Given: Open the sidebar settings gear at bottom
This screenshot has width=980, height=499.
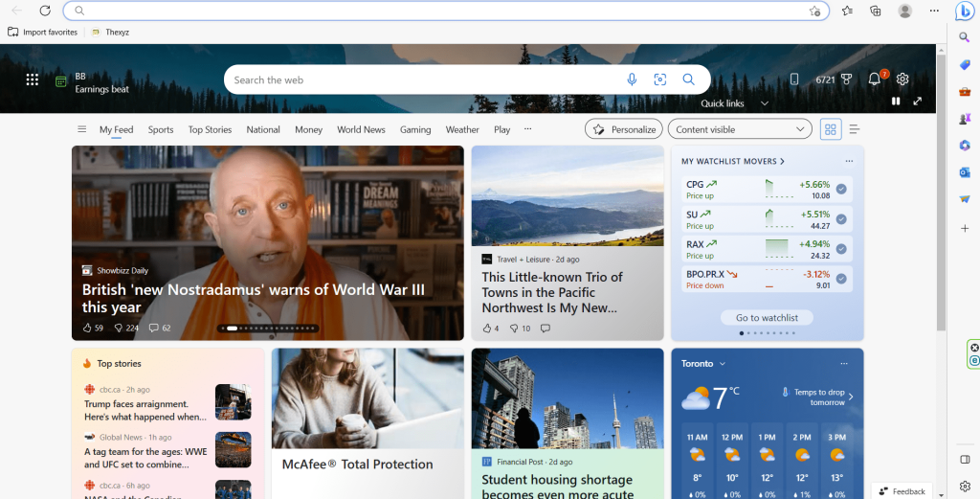Looking at the screenshot, I should (965, 486).
